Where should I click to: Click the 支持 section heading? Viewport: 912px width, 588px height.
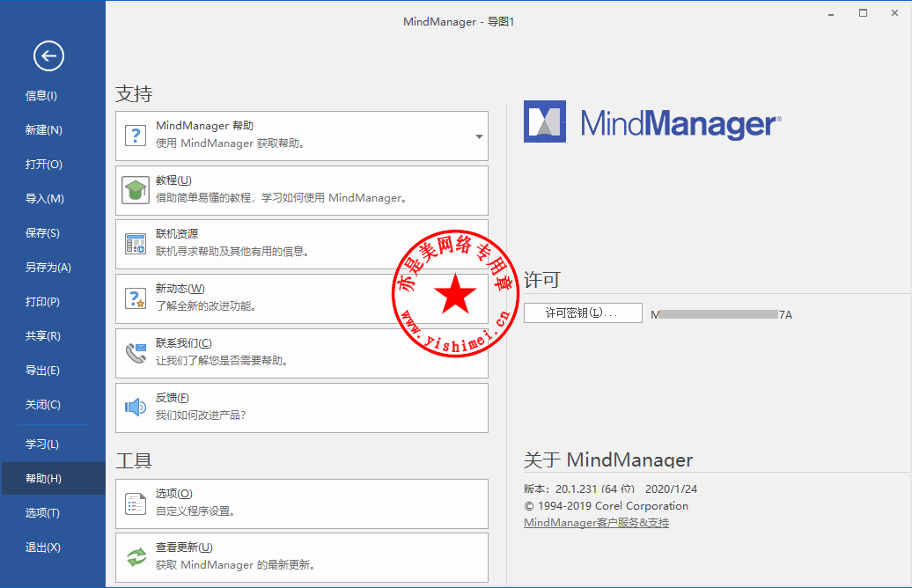click(134, 93)
